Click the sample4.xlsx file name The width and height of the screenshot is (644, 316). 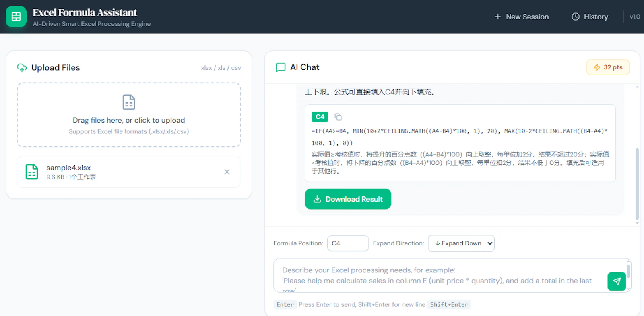(68, 168)
